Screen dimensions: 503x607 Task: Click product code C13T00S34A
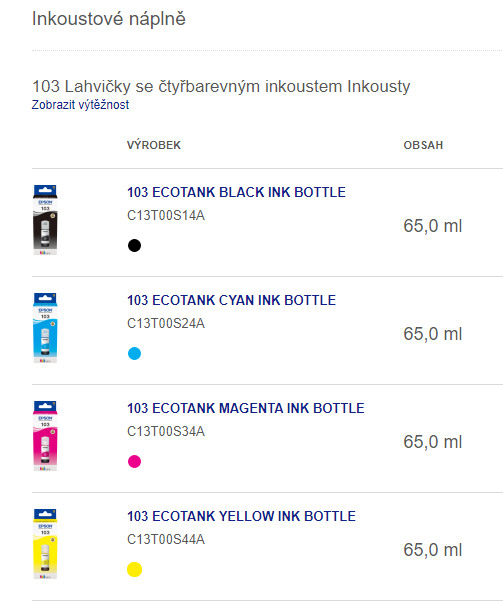(x=166, y=431)
